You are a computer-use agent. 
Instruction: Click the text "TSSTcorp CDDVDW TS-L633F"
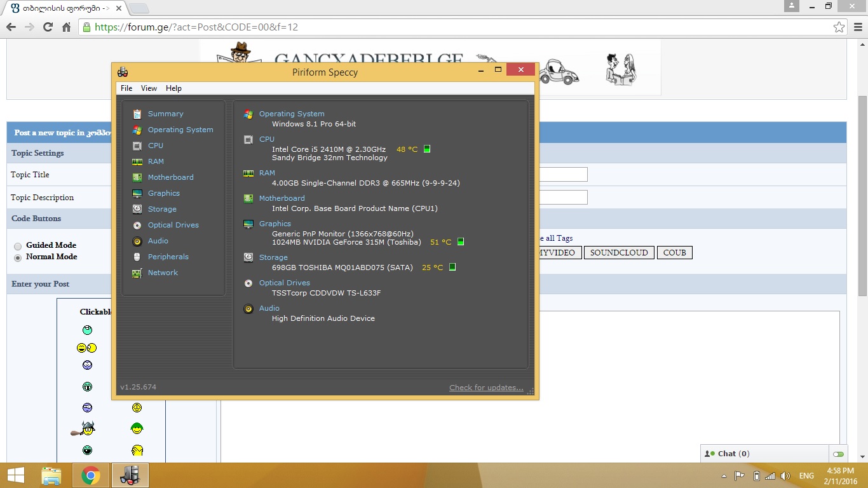tap(327, 293)
